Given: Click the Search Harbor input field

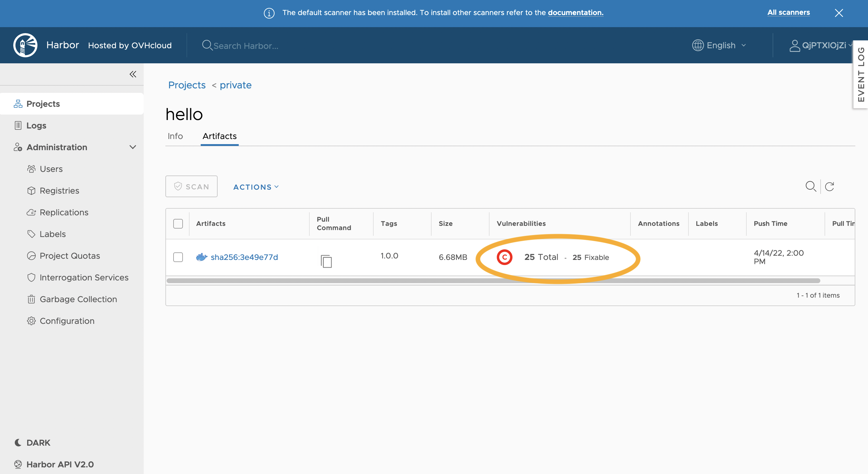Looking at the screenshot, I should pos(246,46).
